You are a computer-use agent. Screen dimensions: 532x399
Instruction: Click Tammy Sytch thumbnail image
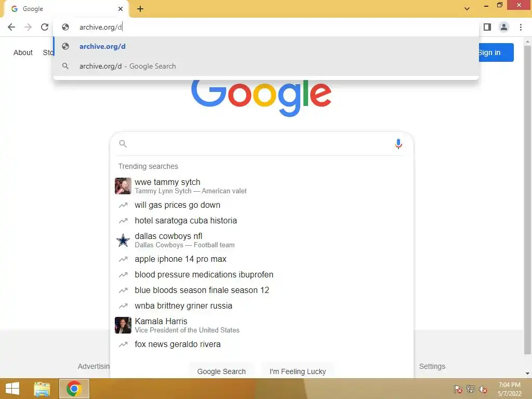click(x=123, y=186)
